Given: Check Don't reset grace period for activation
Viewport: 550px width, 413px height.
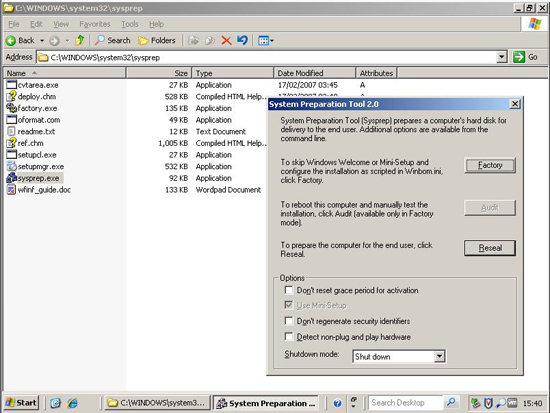Looking at the screenshot, I should [x=289, y=290].
